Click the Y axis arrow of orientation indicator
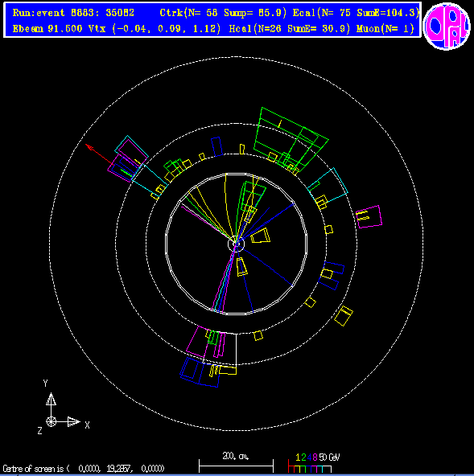The image size is (474, 476). point(51,399)
